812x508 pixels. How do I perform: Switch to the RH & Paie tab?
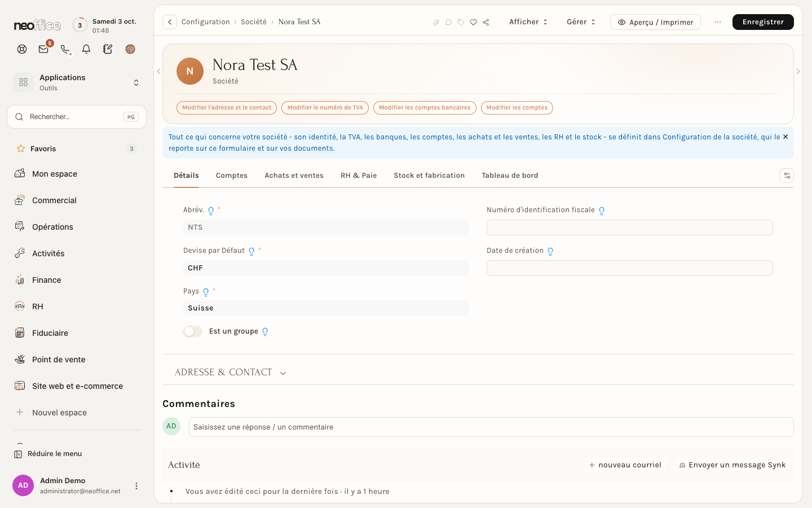359,176
